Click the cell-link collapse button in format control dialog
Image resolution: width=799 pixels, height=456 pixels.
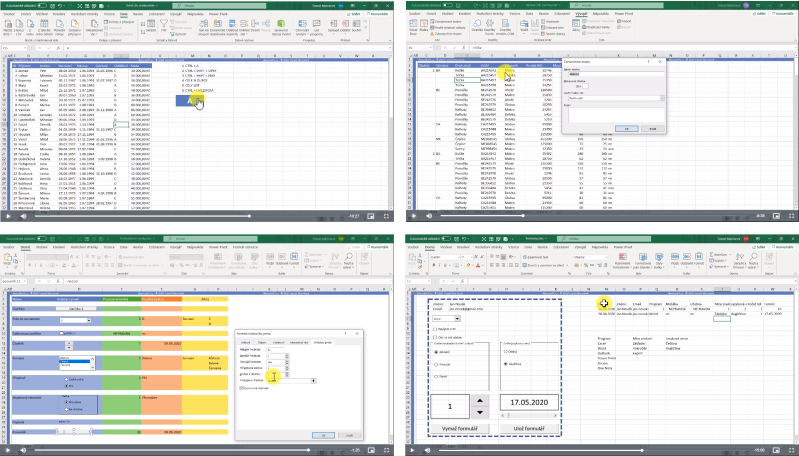314,381
